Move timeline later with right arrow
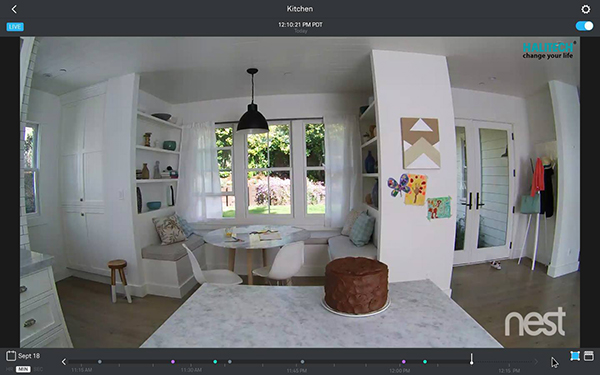 tap(536, 362)
